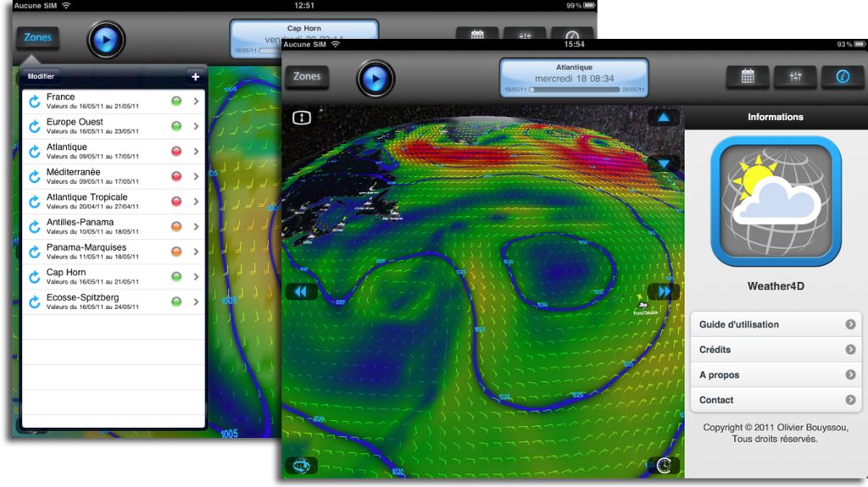Refresh the Atlantique zone data
Screen dimensions: 868x487
coord(34,151)
